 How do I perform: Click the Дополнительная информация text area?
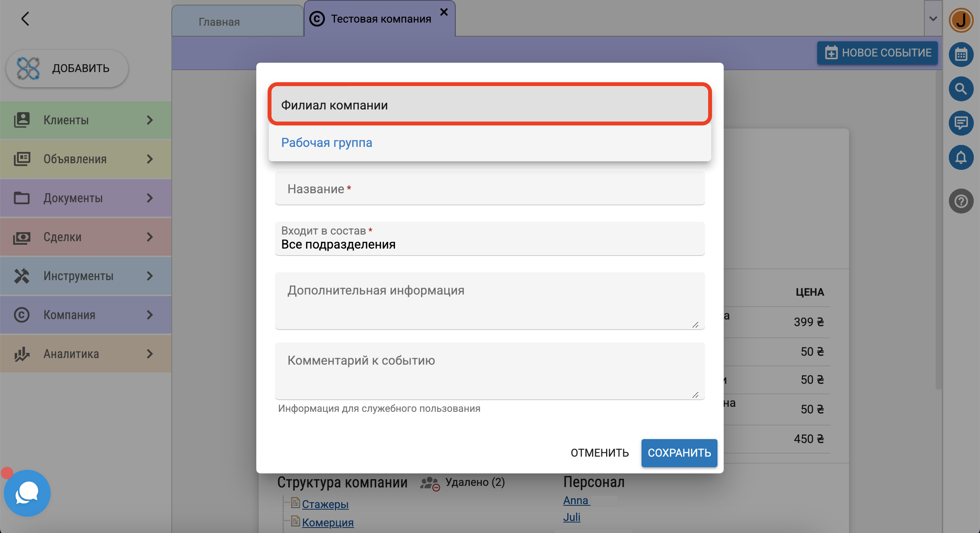pos(489,301)
